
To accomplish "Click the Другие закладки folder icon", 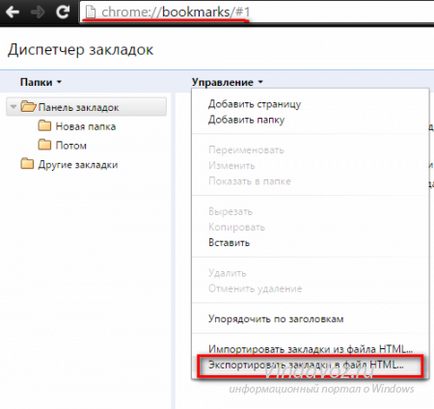I will point(27,164).
